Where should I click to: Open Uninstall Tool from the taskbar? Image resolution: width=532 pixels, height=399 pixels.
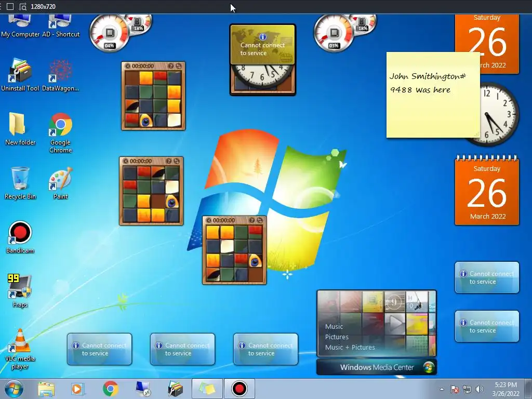175,389
